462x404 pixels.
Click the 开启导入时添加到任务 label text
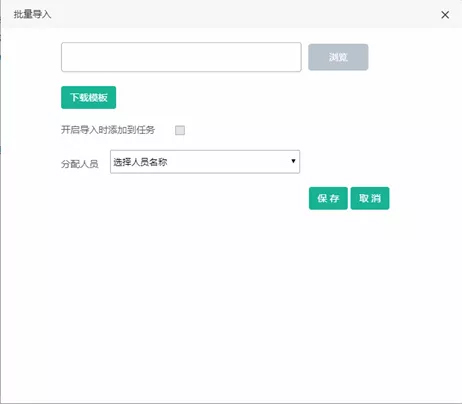(108, 130)
